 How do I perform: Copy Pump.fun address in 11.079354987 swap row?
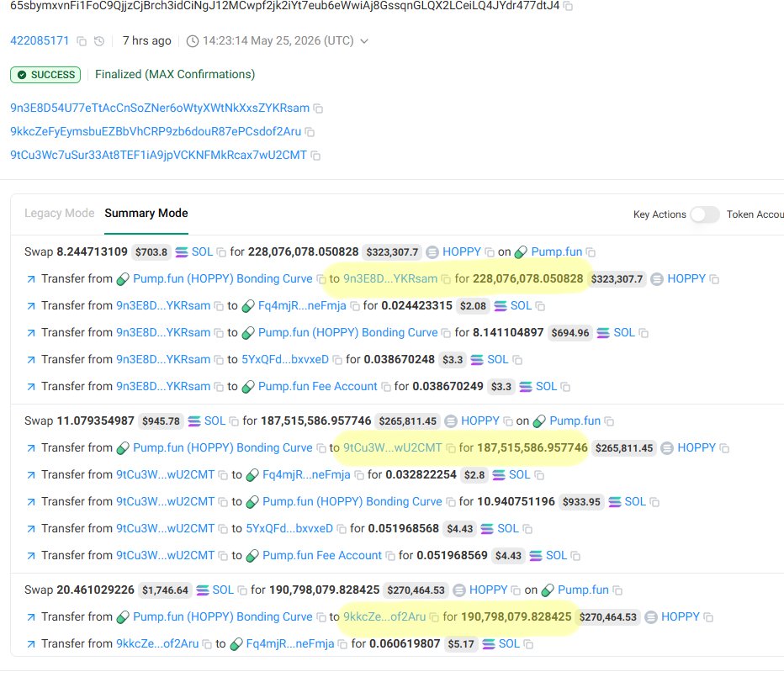[x=609, y=421]
